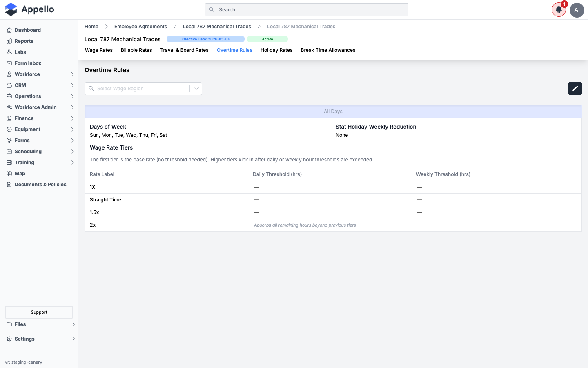This screenshot has height=375, width=588.
Task: Click the Labs flask icon
Action: point(9,52)
